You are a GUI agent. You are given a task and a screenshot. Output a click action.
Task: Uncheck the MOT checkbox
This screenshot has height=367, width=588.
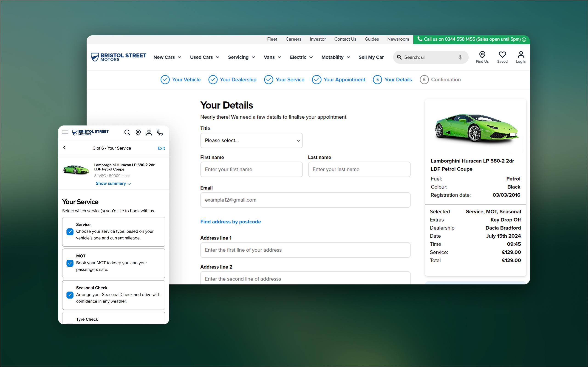coord(70,263)
